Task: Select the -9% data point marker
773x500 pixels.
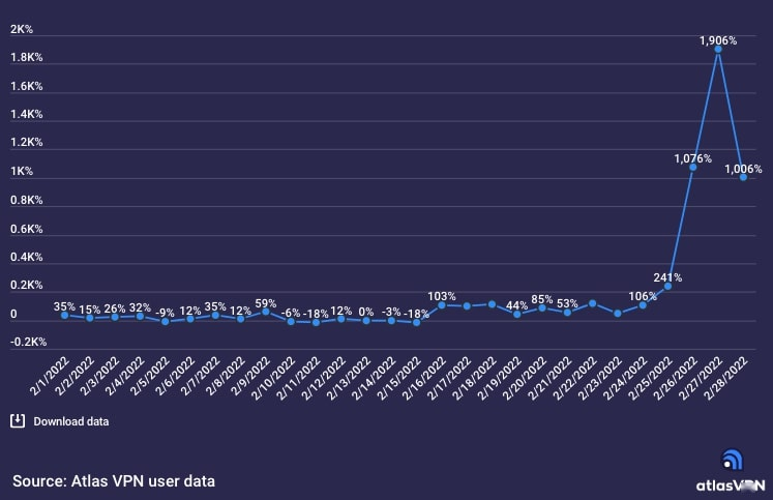Action: (x=165, y=321)
